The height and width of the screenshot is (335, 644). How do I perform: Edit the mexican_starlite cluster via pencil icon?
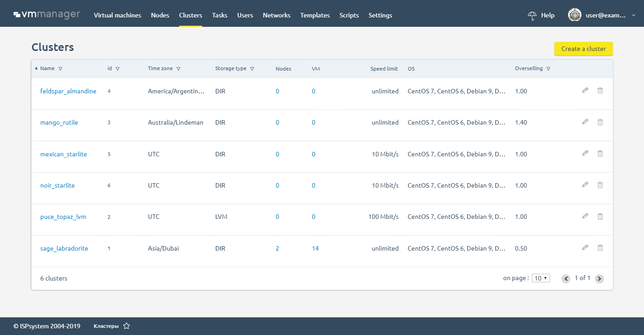(585, 153)
